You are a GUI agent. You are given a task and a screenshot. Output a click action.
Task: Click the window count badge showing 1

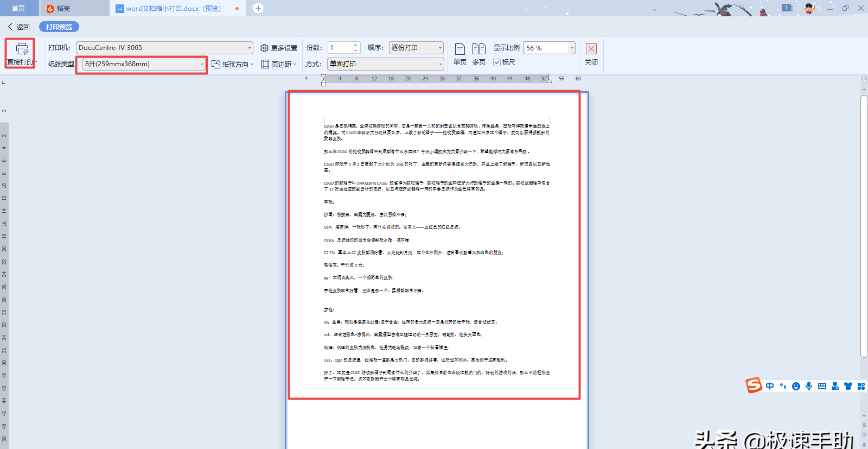(787, 8)
